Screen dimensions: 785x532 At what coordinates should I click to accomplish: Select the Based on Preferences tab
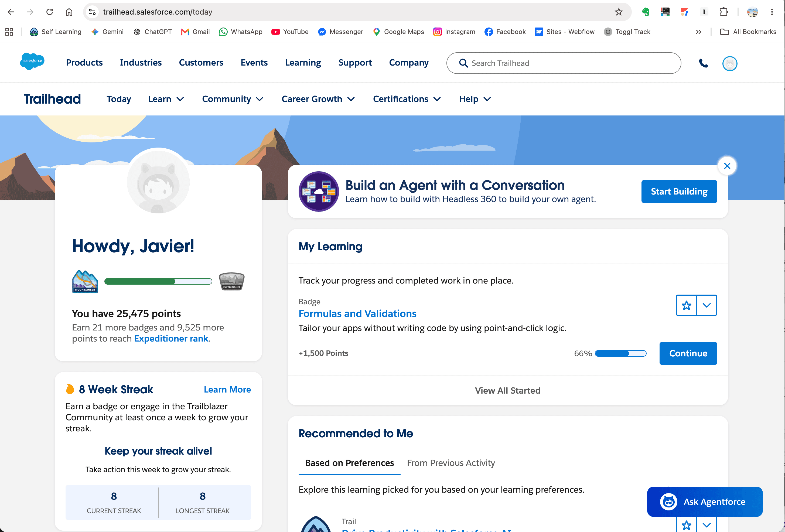pos(349,463)
